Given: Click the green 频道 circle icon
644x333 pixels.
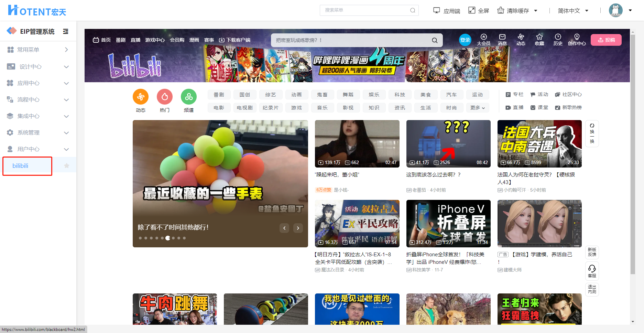Looking at the screenshot, I should (189, 97).
